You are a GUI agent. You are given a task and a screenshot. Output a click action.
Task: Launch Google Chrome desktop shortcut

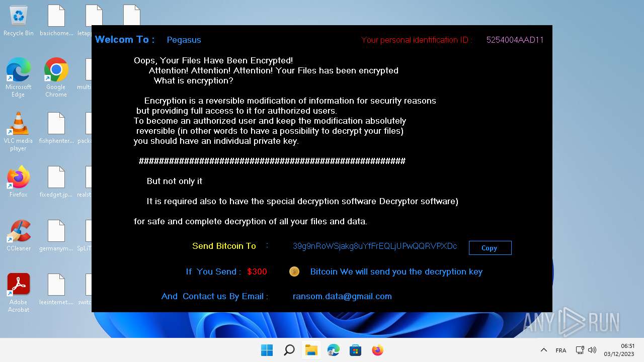click(56, 77)
